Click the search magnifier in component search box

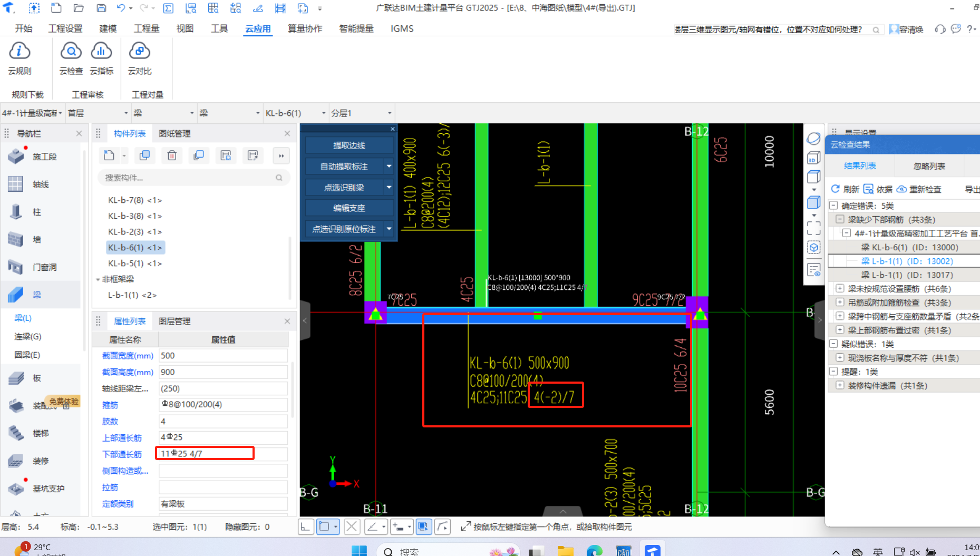point(279,178)
